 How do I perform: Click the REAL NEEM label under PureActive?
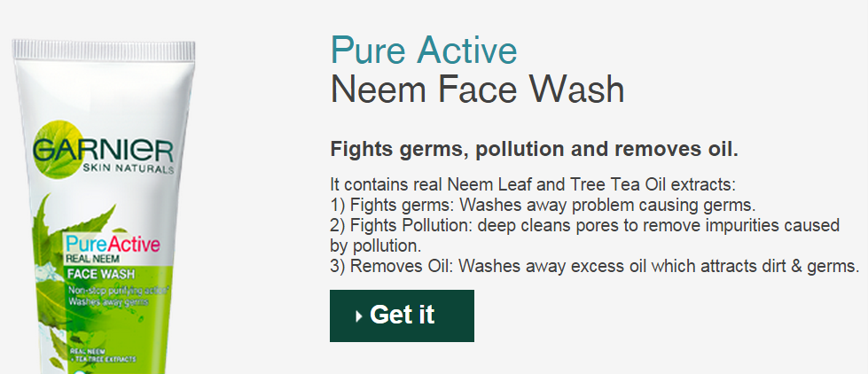(92, 259)
